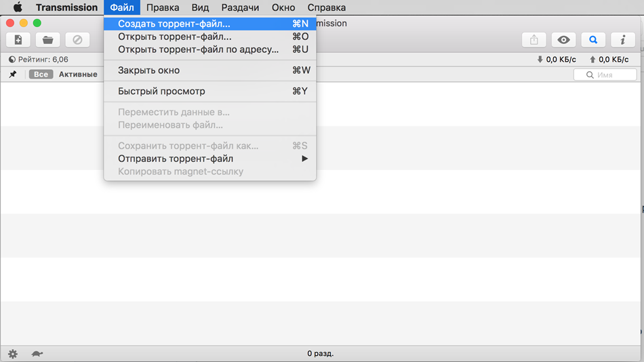Click the Имя search field

(605, 75)
